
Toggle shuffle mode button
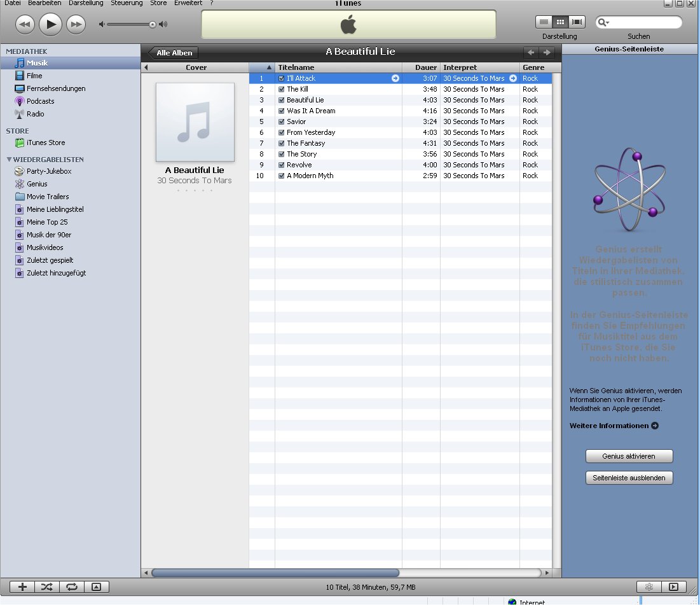(47, 587)
